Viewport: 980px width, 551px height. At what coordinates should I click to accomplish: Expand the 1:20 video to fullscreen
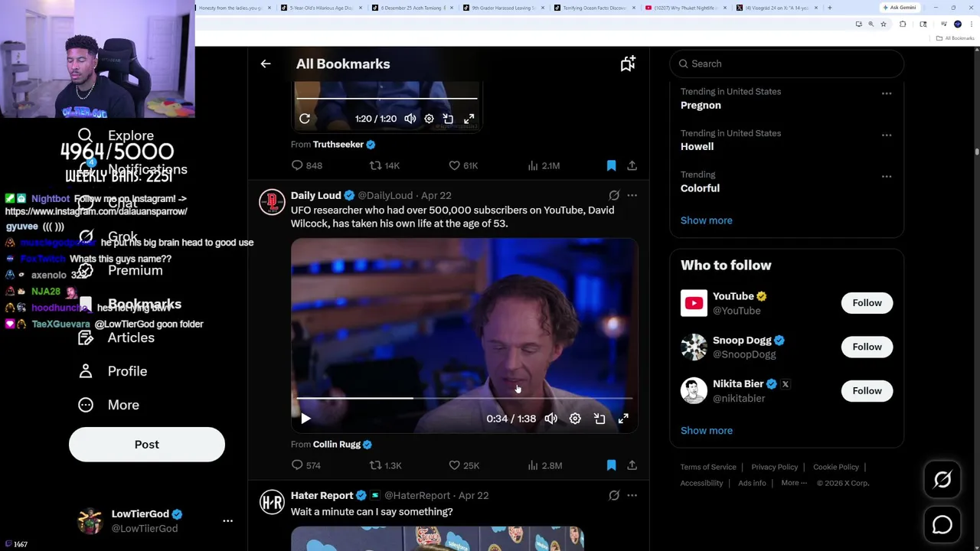pos(469,119)
